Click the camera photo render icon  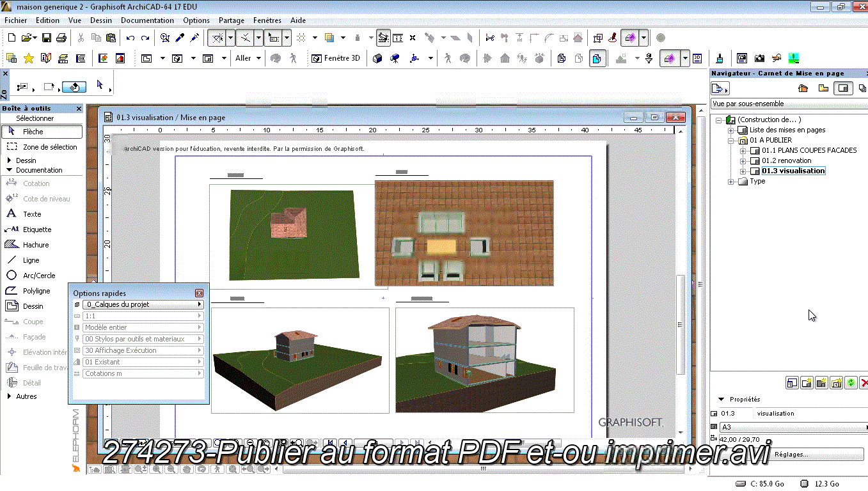[x=759, y=58]
